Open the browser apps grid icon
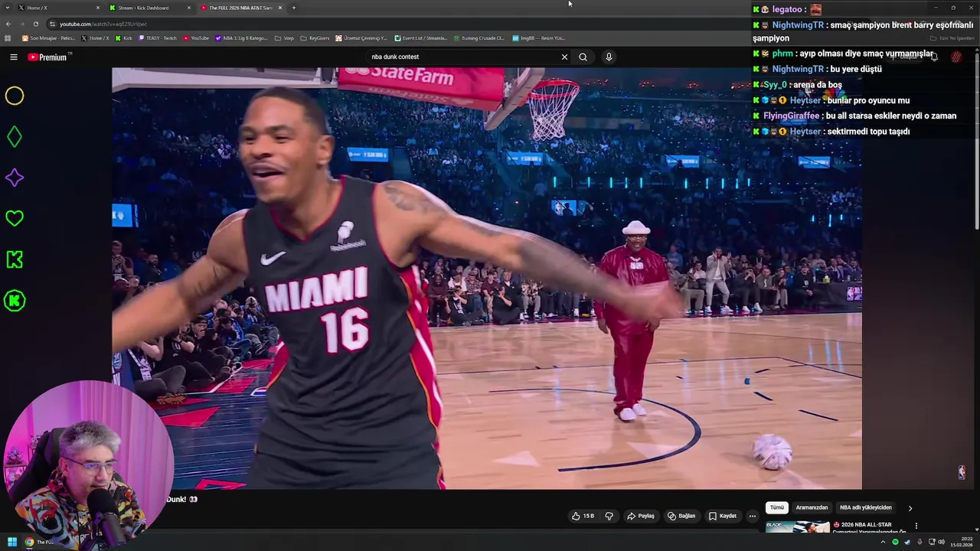The width and height of the screenshot is (980, 551). [x=8, y=37]
